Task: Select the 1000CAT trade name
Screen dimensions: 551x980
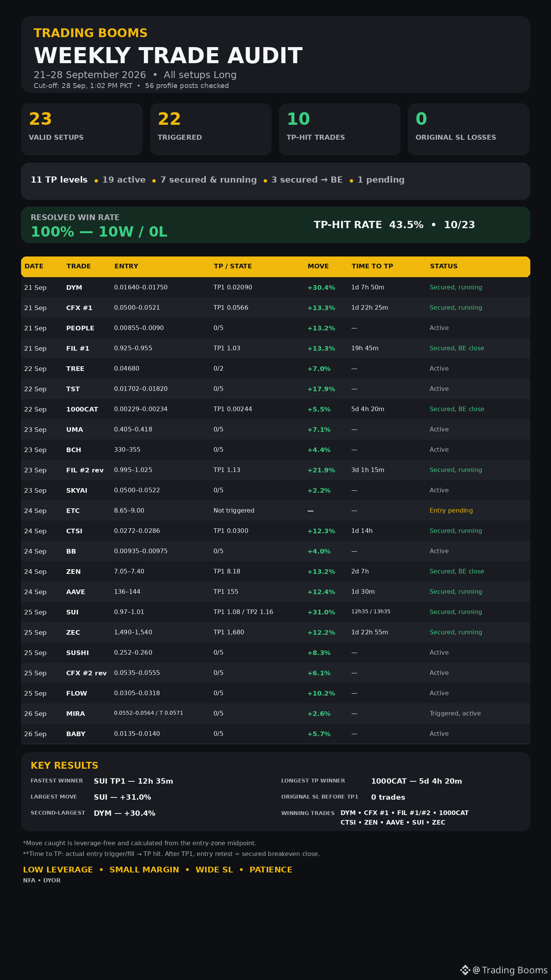Action: [x=82, y=409]
